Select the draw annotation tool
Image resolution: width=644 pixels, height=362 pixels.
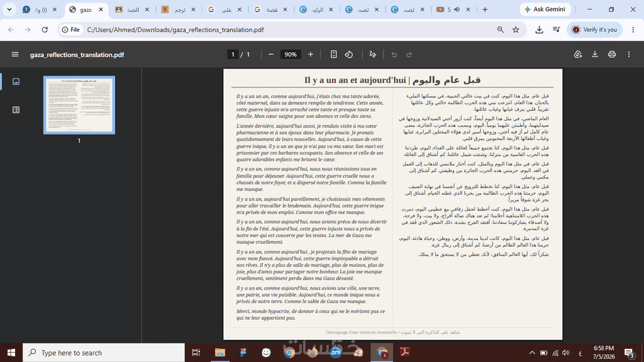[x=372, y=54]
